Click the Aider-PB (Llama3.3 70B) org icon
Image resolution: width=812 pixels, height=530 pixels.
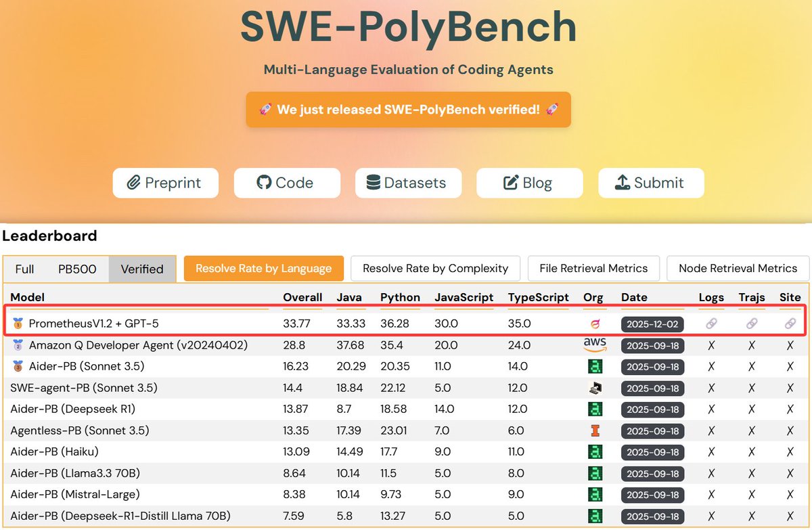point(595,474)
